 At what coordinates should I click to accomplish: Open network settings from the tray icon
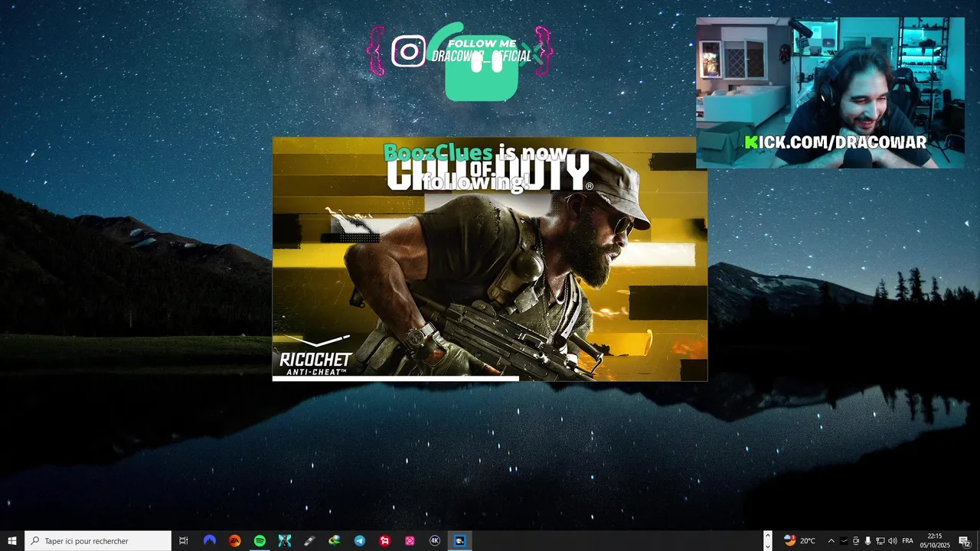tap(880, 540)
